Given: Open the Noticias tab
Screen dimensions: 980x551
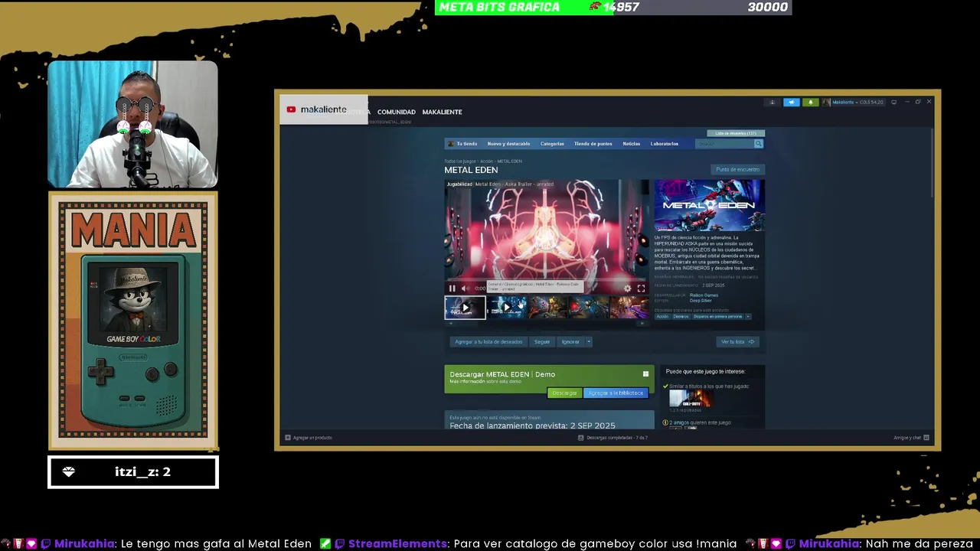Looking at the screenshot, I should click(632, 144).
